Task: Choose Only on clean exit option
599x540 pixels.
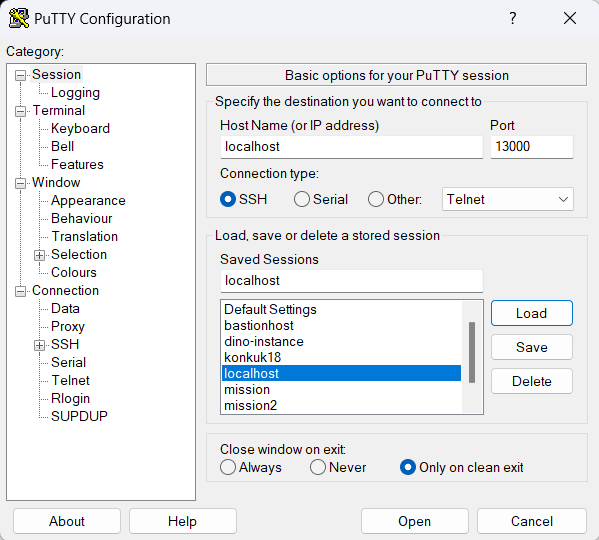Action: pos(408,467)
